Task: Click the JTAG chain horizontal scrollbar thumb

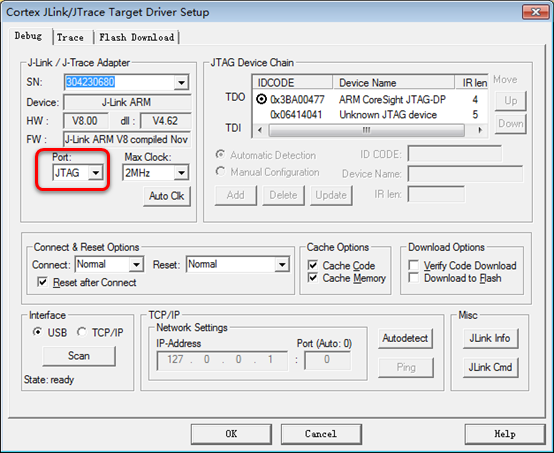Action: point(366,130)
